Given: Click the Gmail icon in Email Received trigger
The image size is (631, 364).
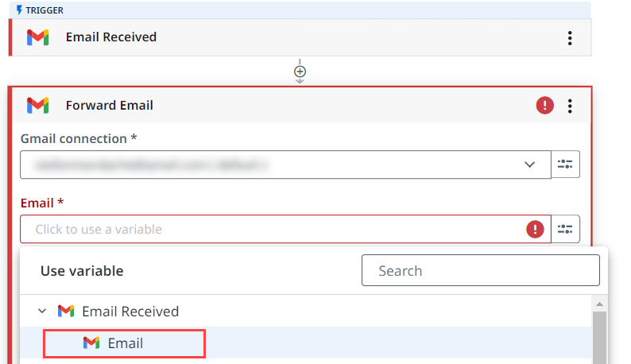Looking at the screenshot, I should [x=37, y=37].
